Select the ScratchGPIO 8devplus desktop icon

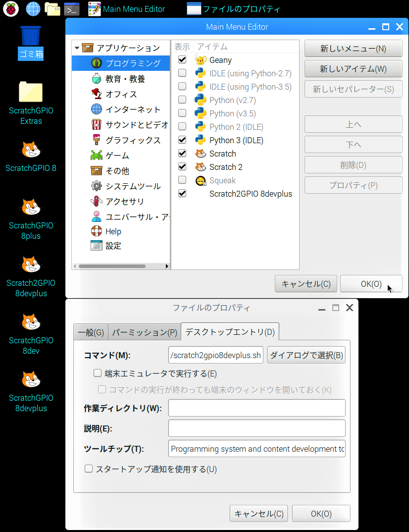(x=31, y=391)
